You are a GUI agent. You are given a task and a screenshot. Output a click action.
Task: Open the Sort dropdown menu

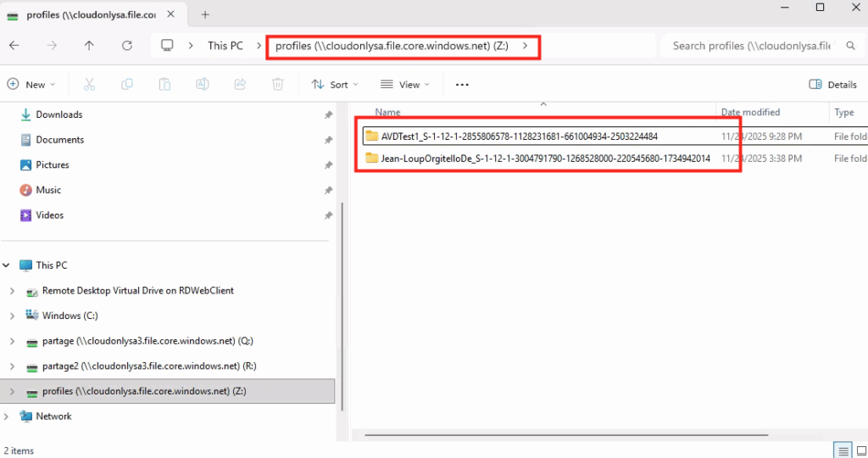335,84
